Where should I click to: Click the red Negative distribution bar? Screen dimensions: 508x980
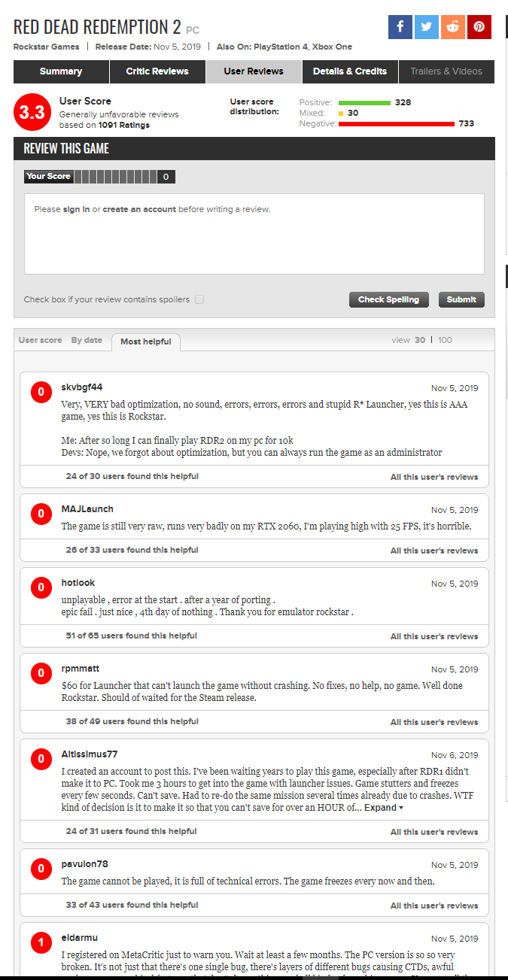click(x=397, y=123)
